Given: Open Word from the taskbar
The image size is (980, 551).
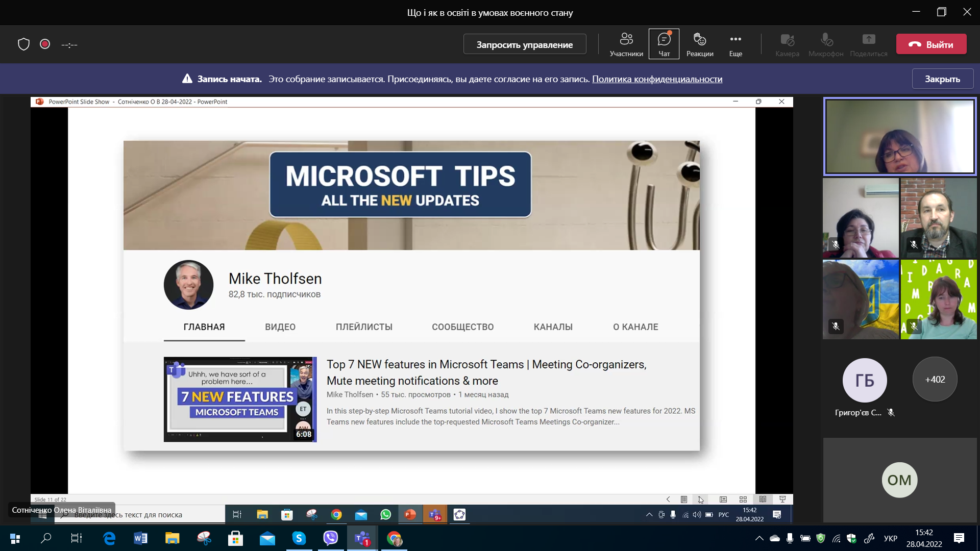Looking at the screenshot, I should [x=140, y=538].
